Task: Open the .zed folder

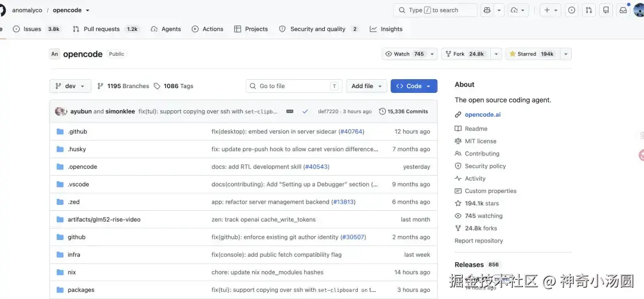Action: 73,202
